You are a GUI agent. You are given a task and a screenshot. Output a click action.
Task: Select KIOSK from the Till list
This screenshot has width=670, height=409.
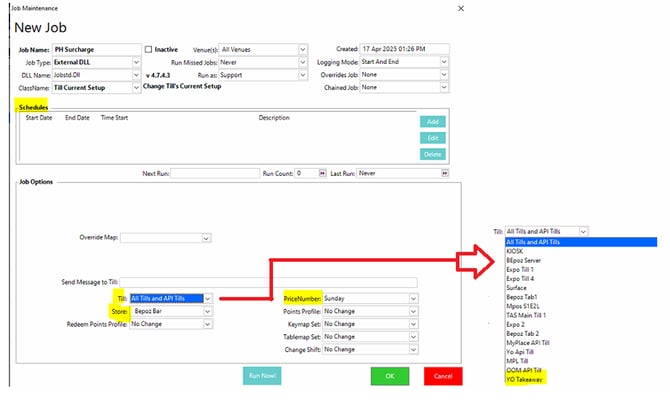522,251
